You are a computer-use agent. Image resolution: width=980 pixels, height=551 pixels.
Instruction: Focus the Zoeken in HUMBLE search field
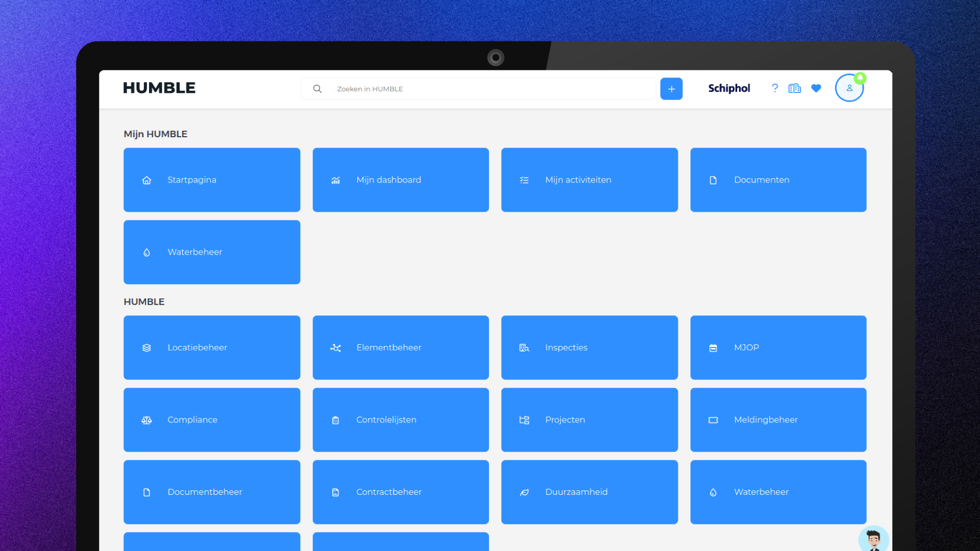pos(478,89)
